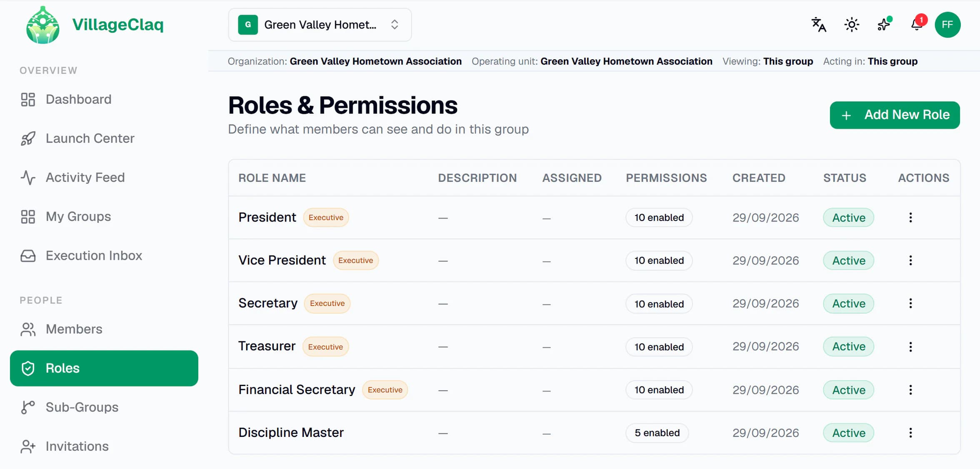Click the Executive tag next to Vice President
This screenshot has width=980, height=469.
click(355, 261)
